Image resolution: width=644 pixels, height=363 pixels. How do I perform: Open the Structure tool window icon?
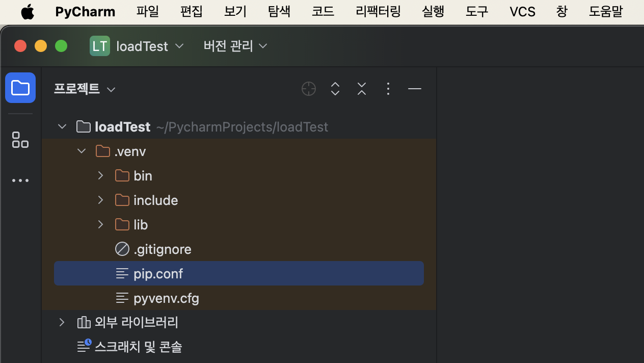pos(20,140)
